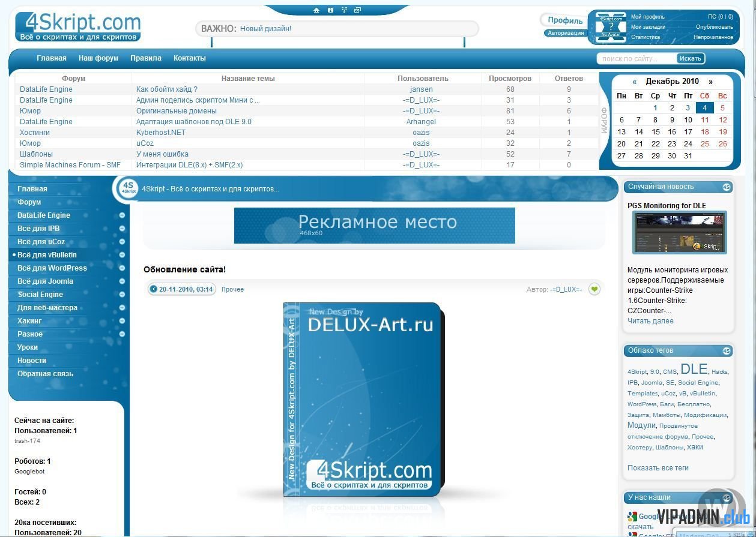Open Форум in left sidebar
This screenshot has height=537, width=756.
[29, 202]
